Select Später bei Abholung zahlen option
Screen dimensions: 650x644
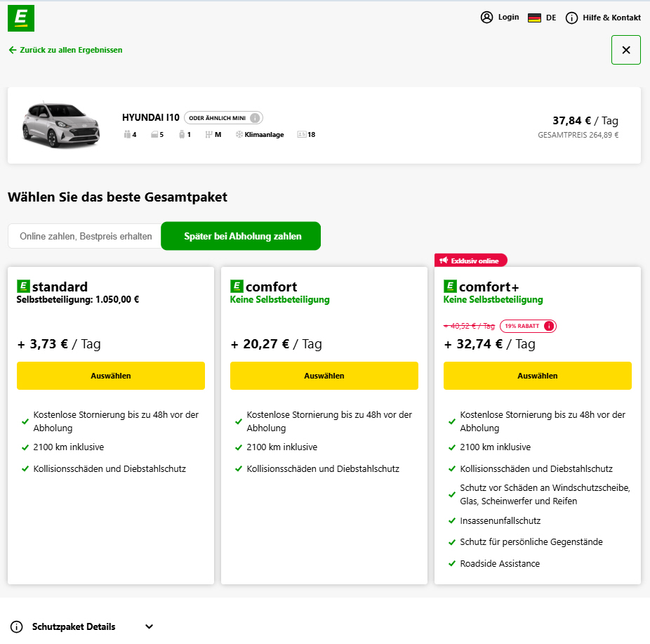[241, 236]
